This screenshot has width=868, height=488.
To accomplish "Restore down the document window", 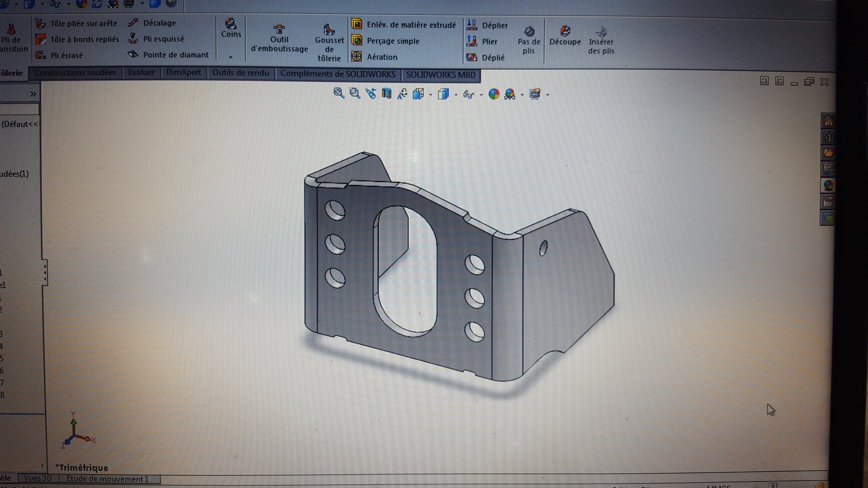I will click(x=809, y=81).
